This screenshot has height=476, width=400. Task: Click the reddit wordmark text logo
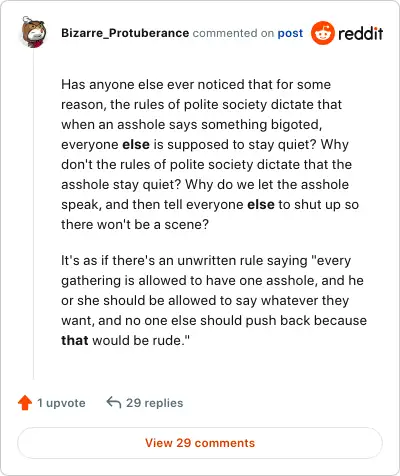(360, 34)
